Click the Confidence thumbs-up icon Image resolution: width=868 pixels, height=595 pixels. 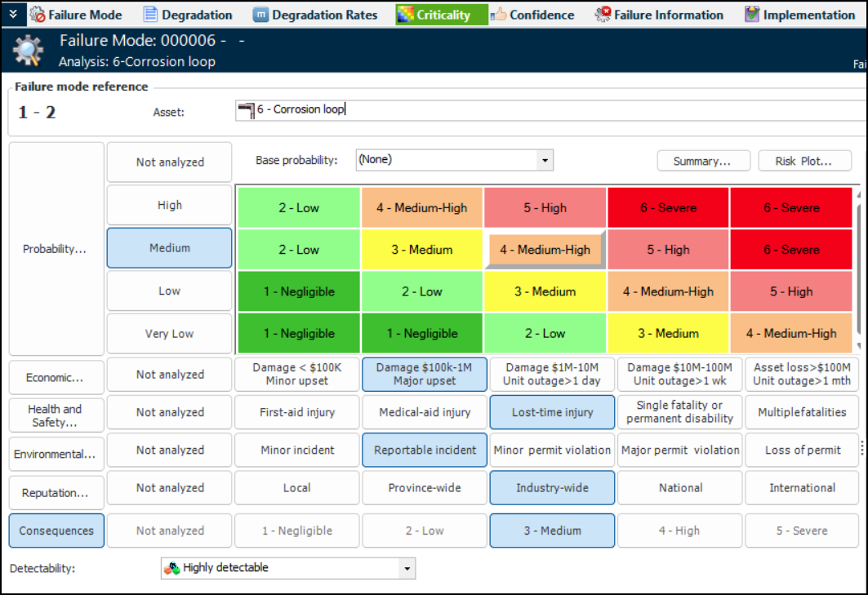(499, 15)
